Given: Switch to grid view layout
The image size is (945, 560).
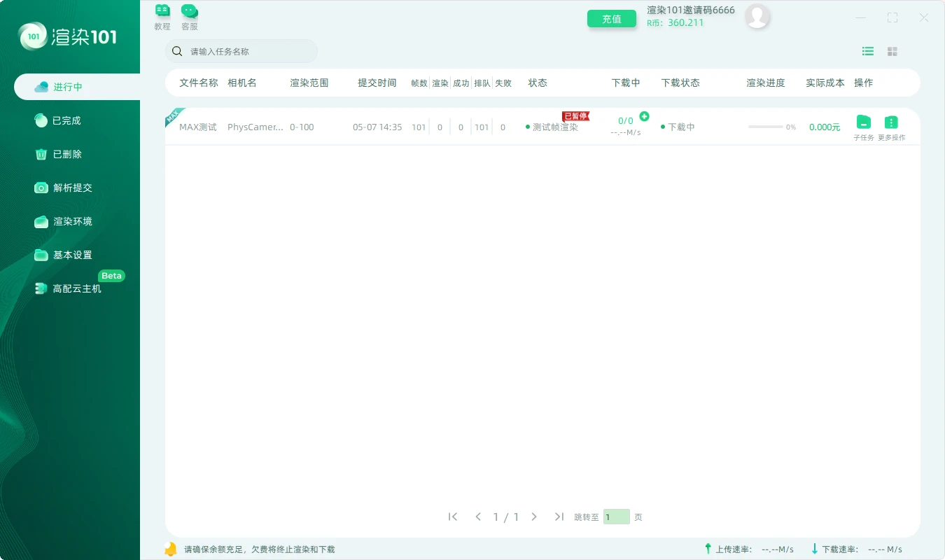Looking at the screenshot, I should [892, 51].
